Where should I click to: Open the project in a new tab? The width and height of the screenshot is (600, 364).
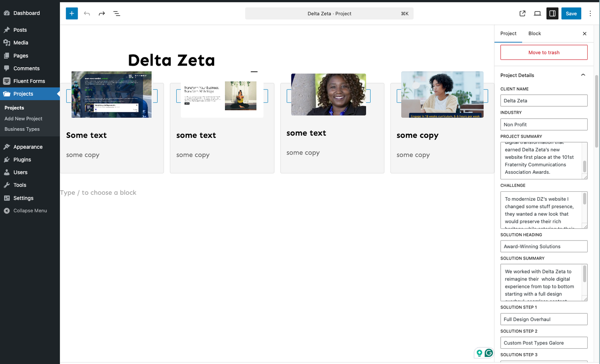coord(522,13)
